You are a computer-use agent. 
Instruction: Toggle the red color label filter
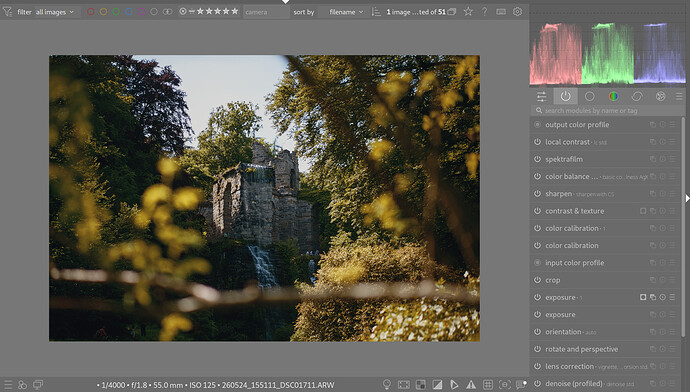point(91,12)
